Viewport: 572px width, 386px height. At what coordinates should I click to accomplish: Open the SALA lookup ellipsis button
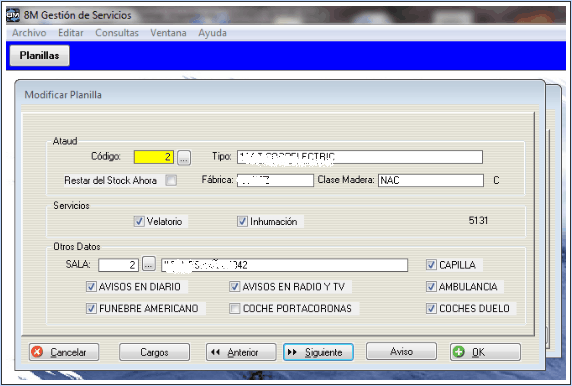coord(148,264)
